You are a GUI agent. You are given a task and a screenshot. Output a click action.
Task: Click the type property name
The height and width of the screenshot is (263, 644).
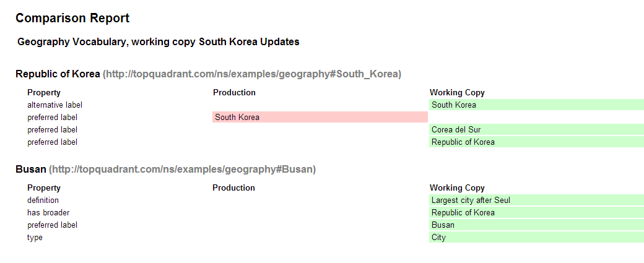click(35, 238)
